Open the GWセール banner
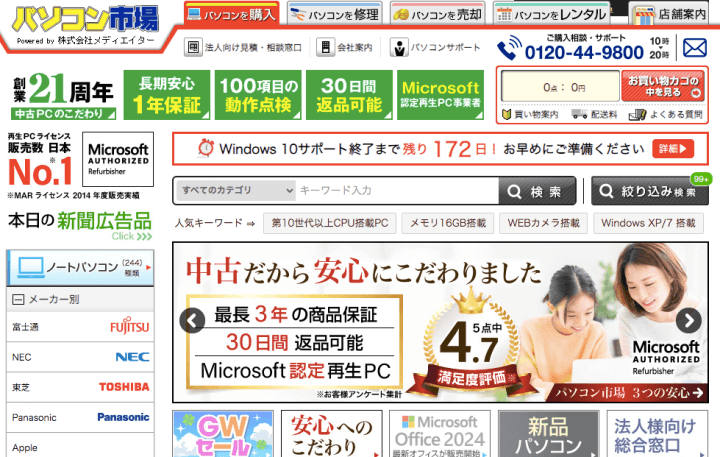Screen dimensions: 720x457 (223, 434)
